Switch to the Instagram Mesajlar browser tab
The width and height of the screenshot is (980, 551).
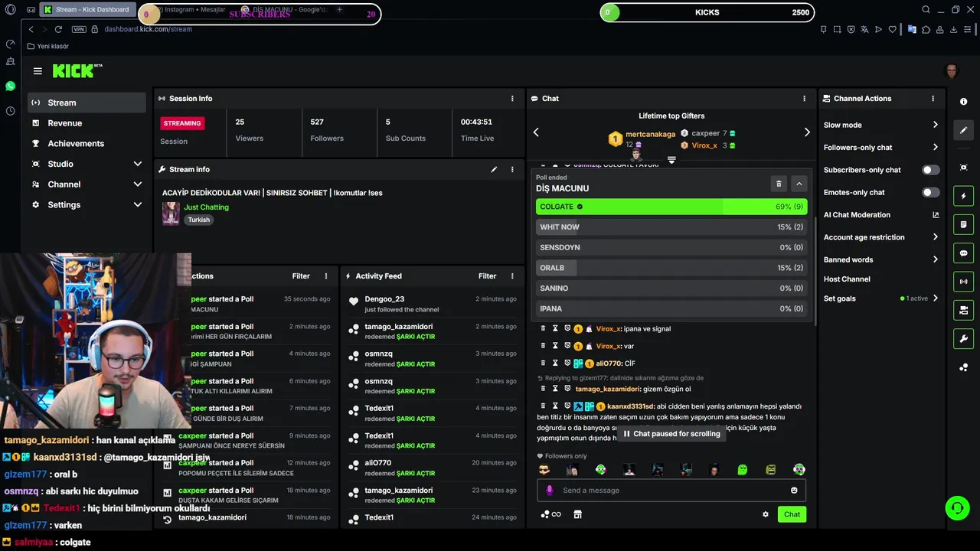tap(193, 10)
